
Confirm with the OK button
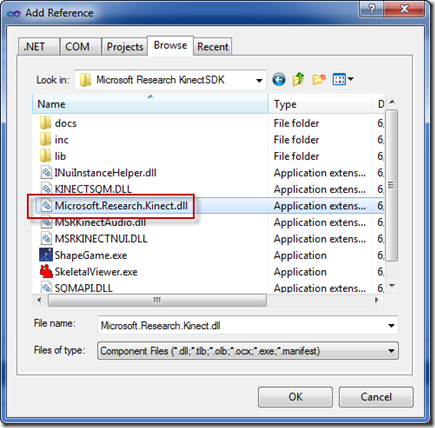click(295, 397)
